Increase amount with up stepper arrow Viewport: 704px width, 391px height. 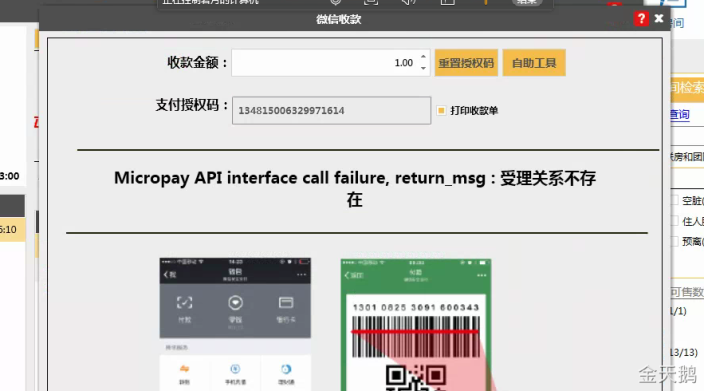pyautogui.click(x=423, y=57)
